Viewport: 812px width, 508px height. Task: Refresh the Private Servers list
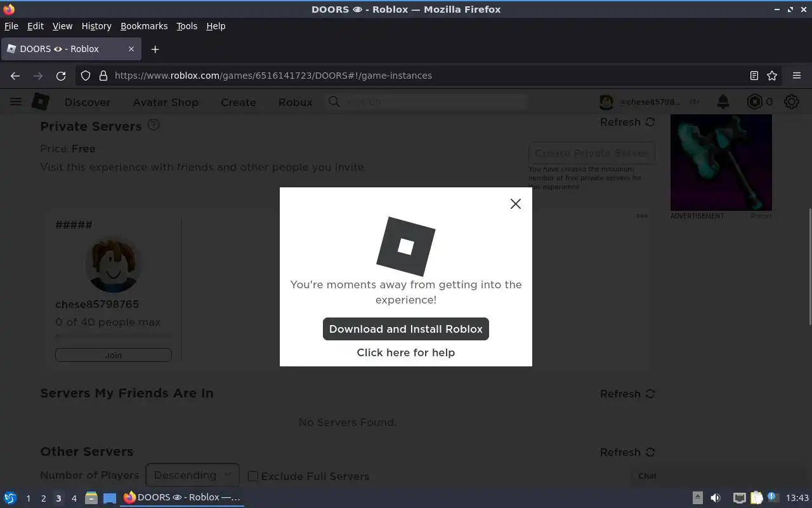(627, 122)
